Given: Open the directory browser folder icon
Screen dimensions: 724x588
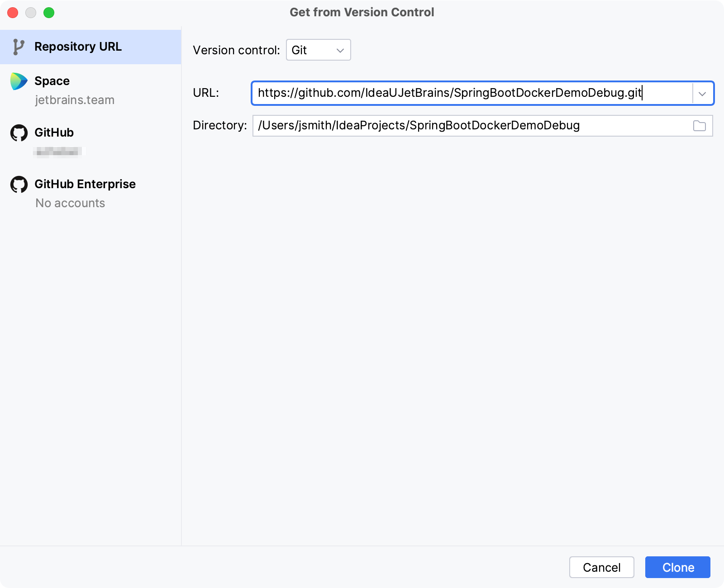Looking at the screenshot, I should (700, 126).
